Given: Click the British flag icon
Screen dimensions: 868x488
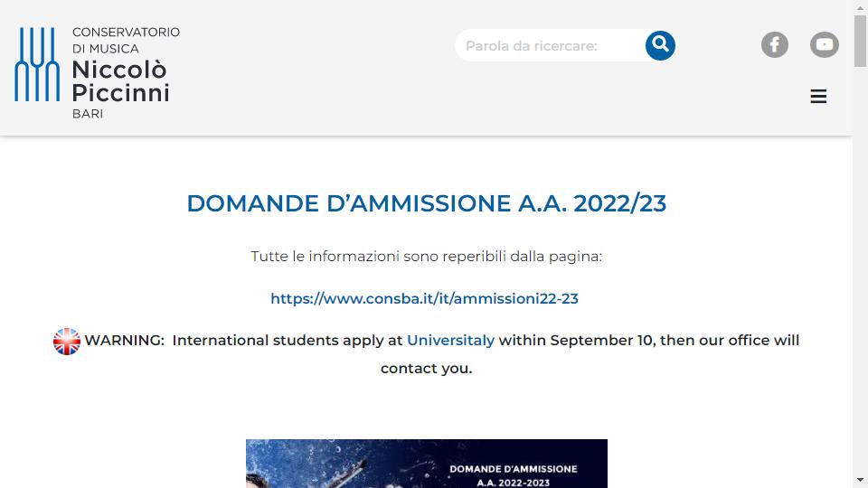Looking at the screenshot, I should coord(66,341).
